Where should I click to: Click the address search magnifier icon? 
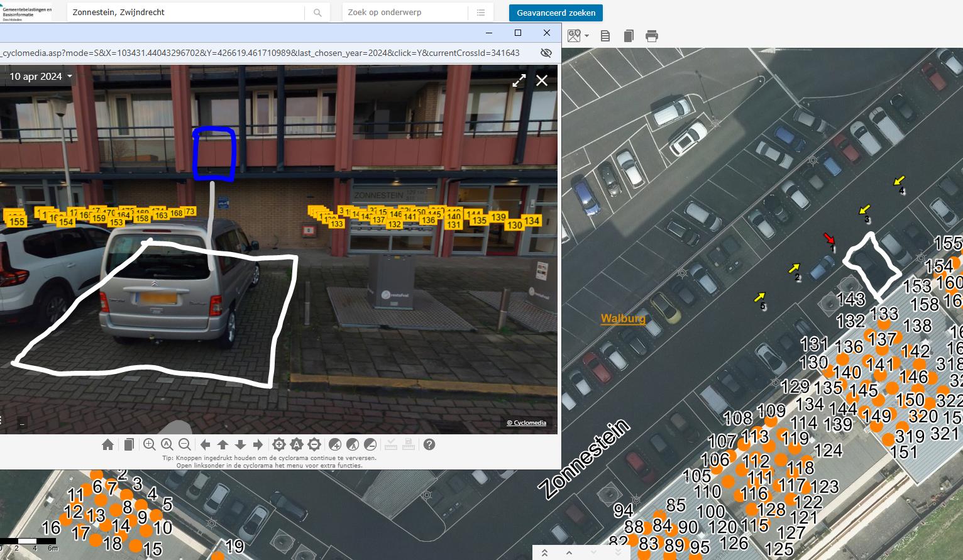317,13
